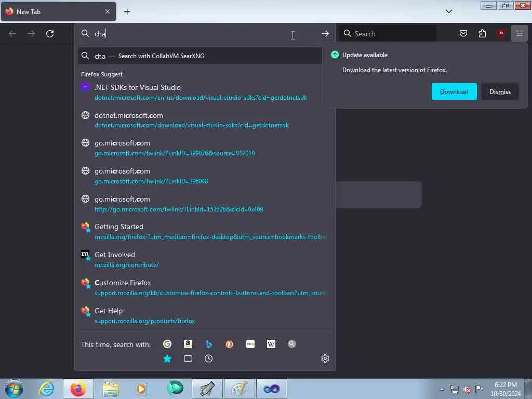
Task: Open the Customize Firefox bookmark suggestion
Action: pos(204,288)
